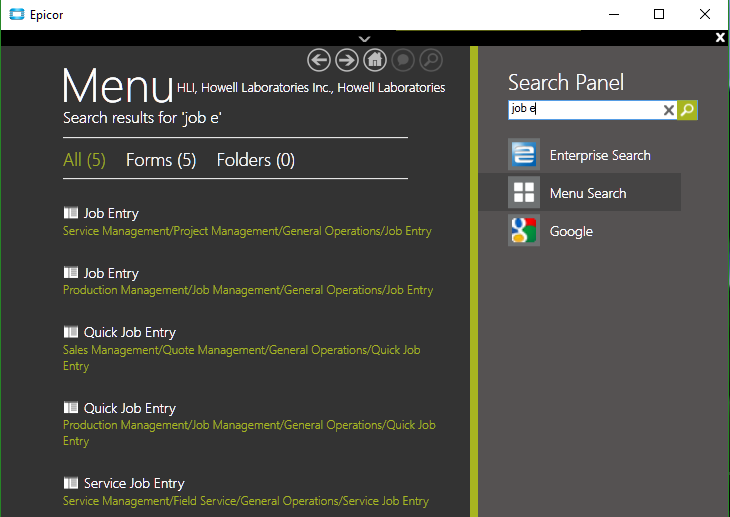730x517 pixels.
Task: Click path 'Service Management/Project Management/General Operations/Job Entry'
Action: coord(247,231)
